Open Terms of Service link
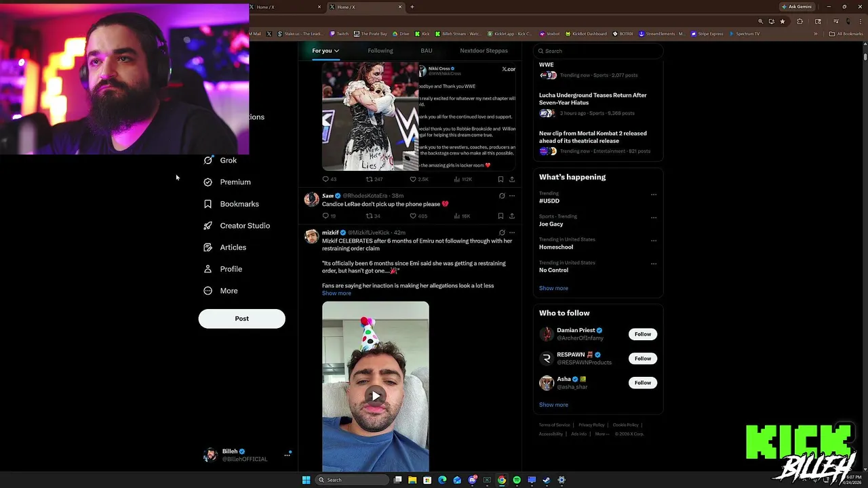Image resolution: width=868 pixels, height=488 pixels. 554,425
